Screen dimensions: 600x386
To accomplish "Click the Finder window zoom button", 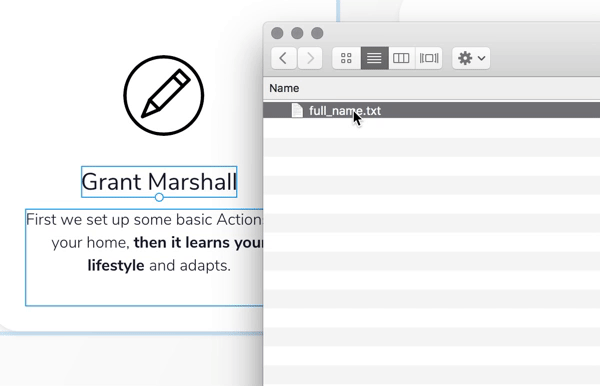I will click(317, 33).
